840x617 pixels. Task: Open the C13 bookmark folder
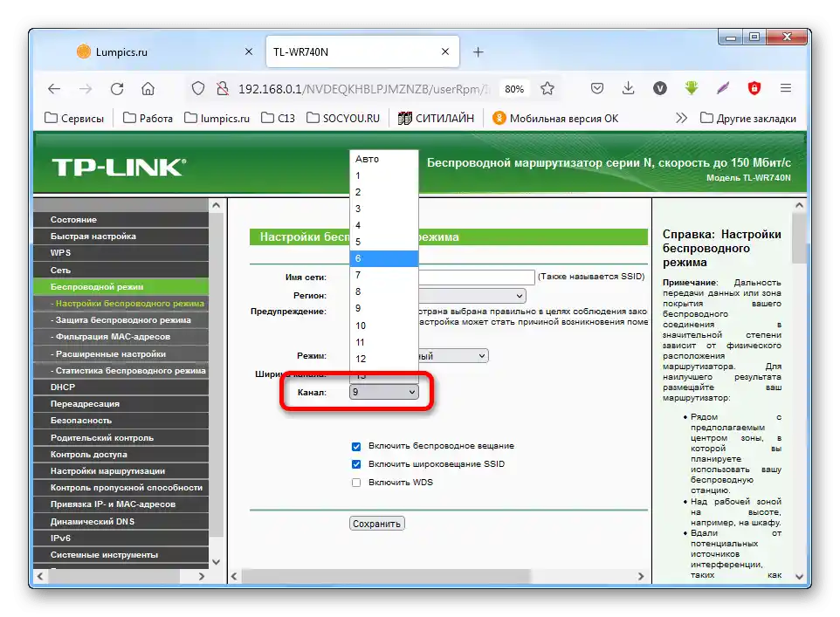pyautogui.click(x=278, y=119)
